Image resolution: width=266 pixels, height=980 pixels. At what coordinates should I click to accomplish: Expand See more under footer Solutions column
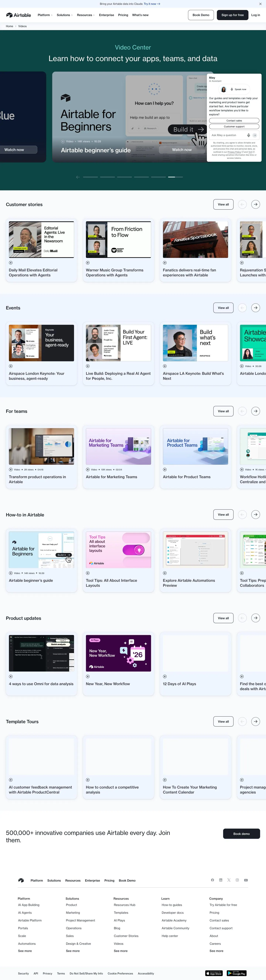(73, 951)
